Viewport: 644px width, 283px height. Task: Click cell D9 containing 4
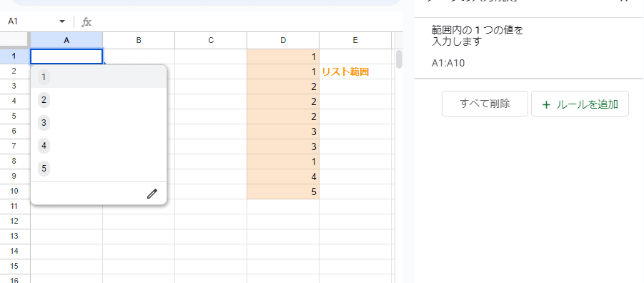point(283,177)
